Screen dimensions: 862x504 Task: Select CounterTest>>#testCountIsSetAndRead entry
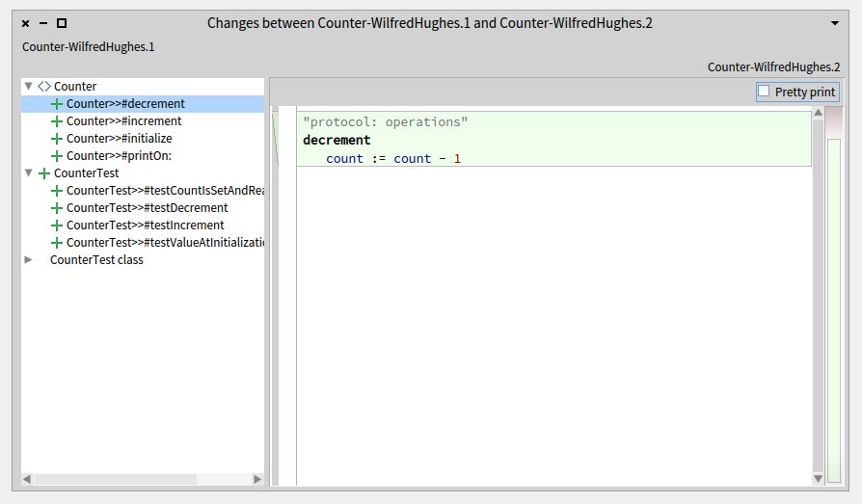click(x=164, y=191)
